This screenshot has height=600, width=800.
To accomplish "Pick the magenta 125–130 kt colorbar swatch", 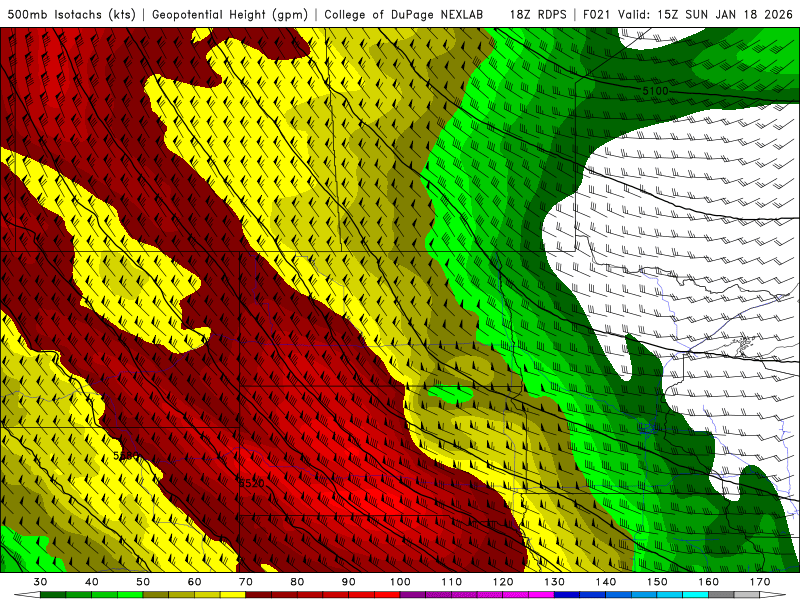I will tap(541, 595).
